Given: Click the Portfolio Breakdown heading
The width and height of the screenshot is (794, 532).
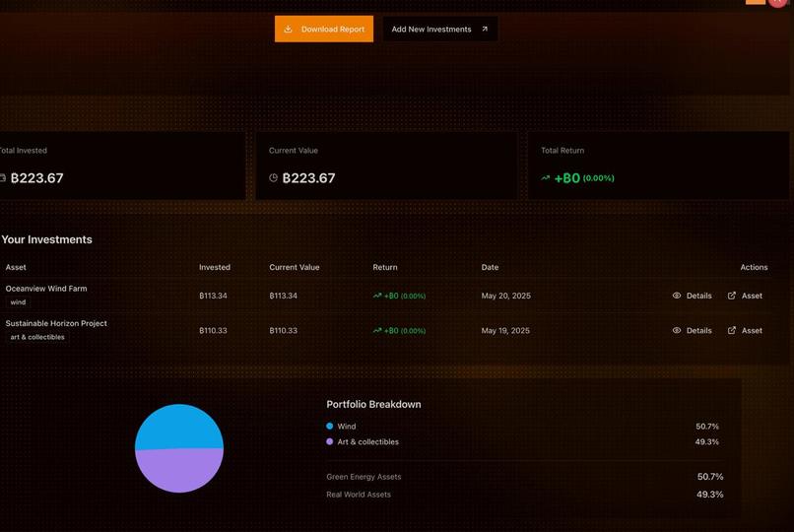Looking at the screenshot, I should tap(373, 405).
